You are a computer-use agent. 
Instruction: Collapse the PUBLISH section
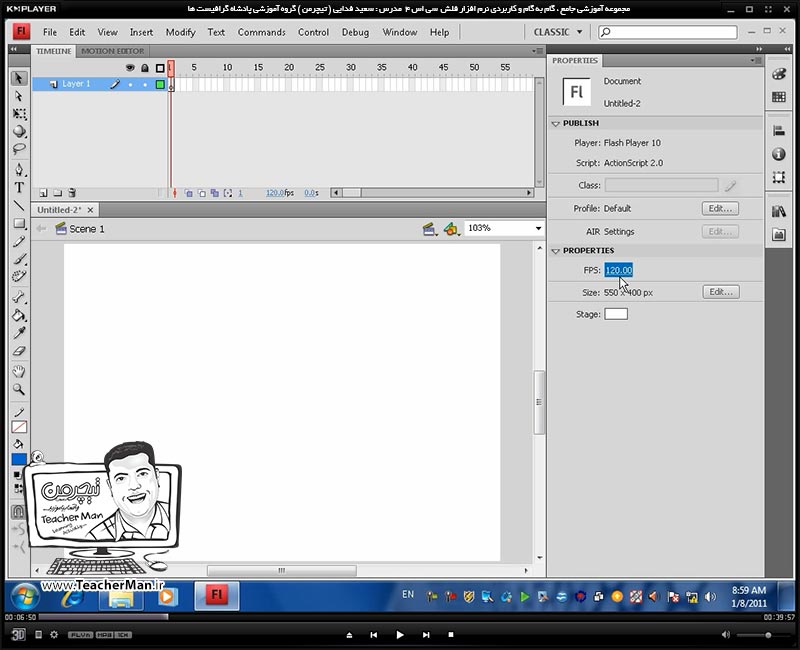[556, 123]
